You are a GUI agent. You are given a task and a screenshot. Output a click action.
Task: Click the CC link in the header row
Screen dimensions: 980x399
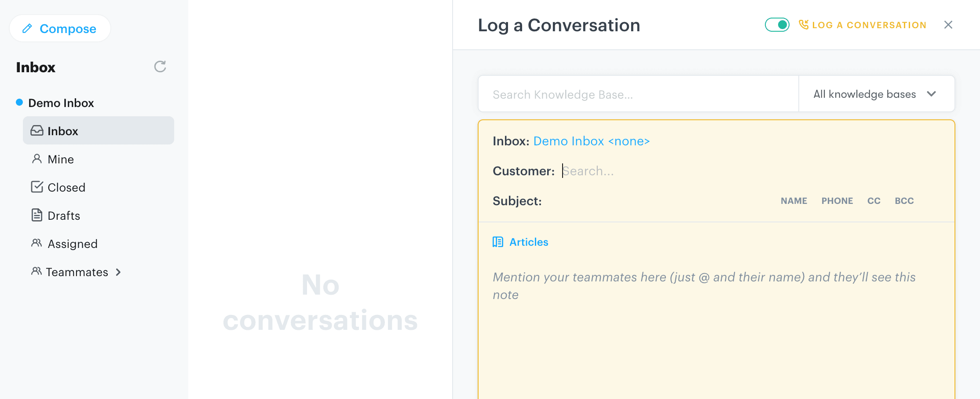tap(874, 201)
